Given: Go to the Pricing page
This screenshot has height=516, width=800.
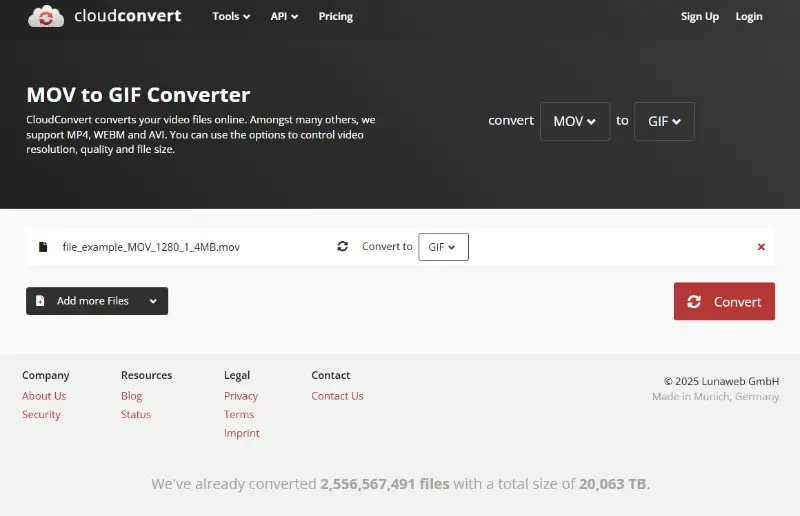Looking at the screenshot, I should 336,16.
